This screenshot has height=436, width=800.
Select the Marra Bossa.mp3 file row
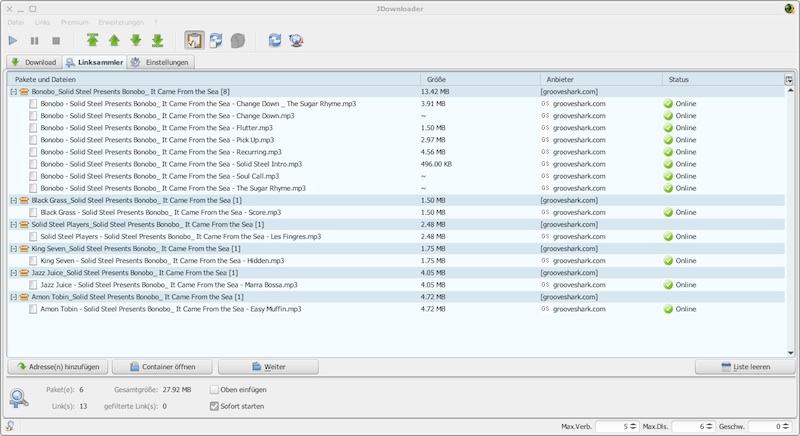396,285
